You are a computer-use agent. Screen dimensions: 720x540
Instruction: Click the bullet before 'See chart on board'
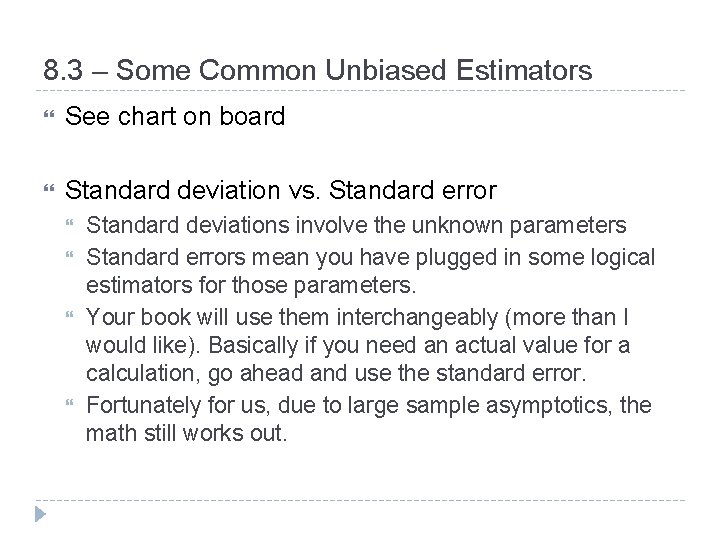coord(40,118)
